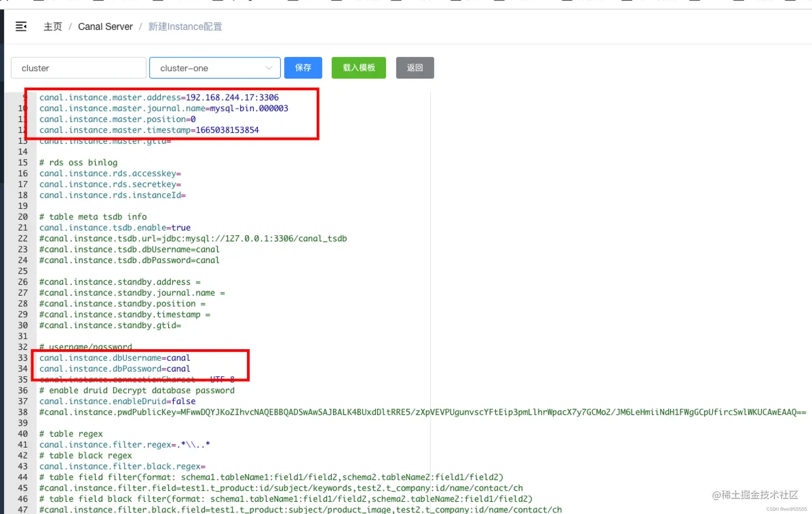Click comment '# enable druid Decrypt database password'
Screen dimensions: 812x514
point(137,390)
